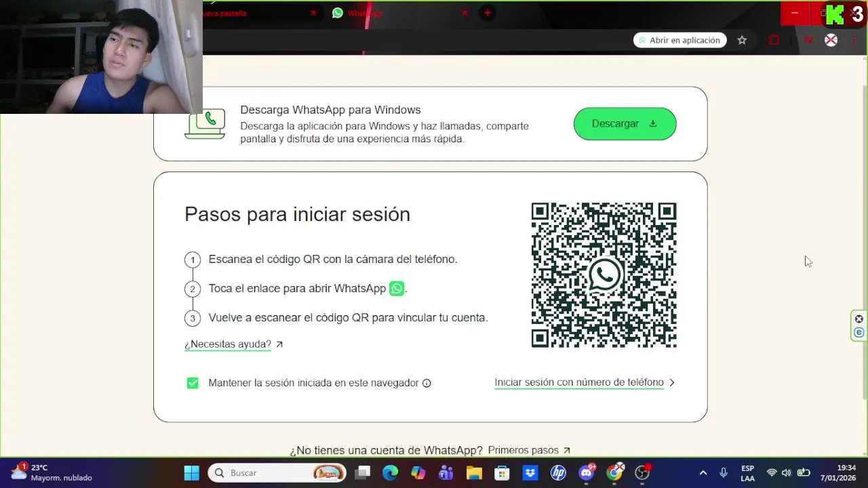Click the WhatsApp QR code image

point(604,275)
